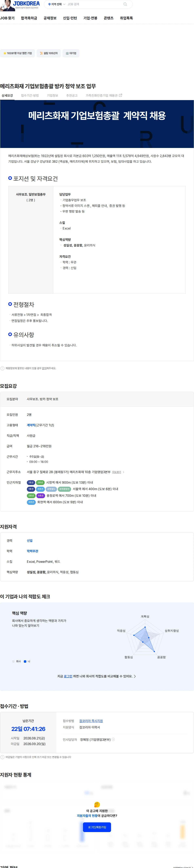Click the 22일 remaining time countdown
This screenshot has width=194, height=868.
tap(28, 729)
